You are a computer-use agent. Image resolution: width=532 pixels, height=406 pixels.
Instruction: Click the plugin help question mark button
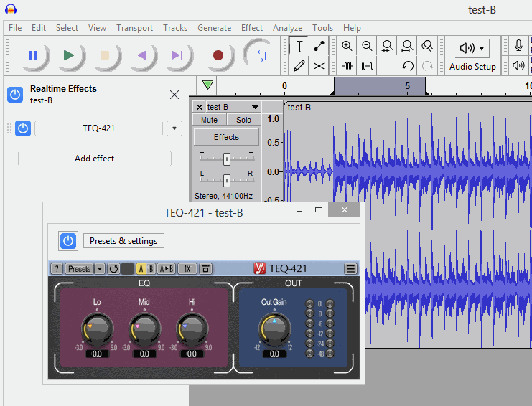[x=57, y=269]
